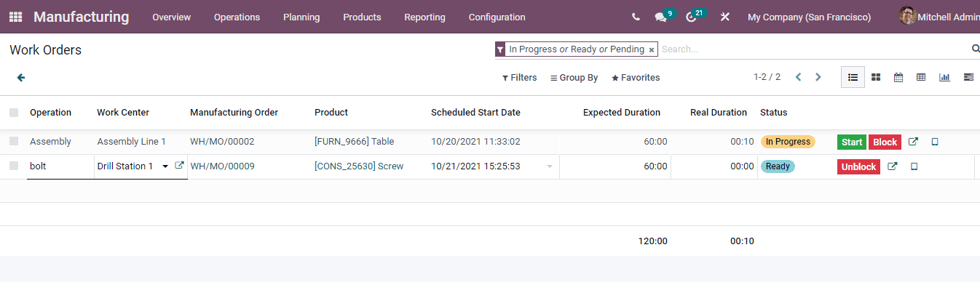Click the Assembly Line 1 cell
The image size is (980, 282).
pyautogui.click(x=131, y=142)
